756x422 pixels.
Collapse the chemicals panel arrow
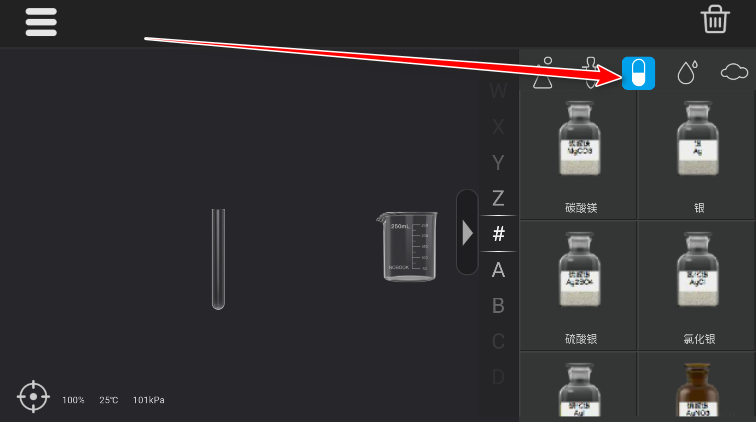tap(467, 232)
